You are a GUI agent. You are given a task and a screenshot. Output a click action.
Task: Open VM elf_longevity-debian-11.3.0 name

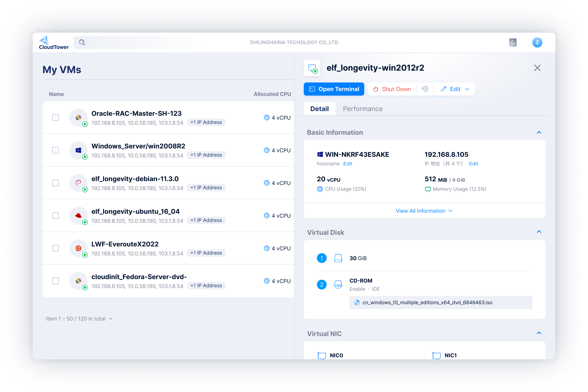[135, 179]
